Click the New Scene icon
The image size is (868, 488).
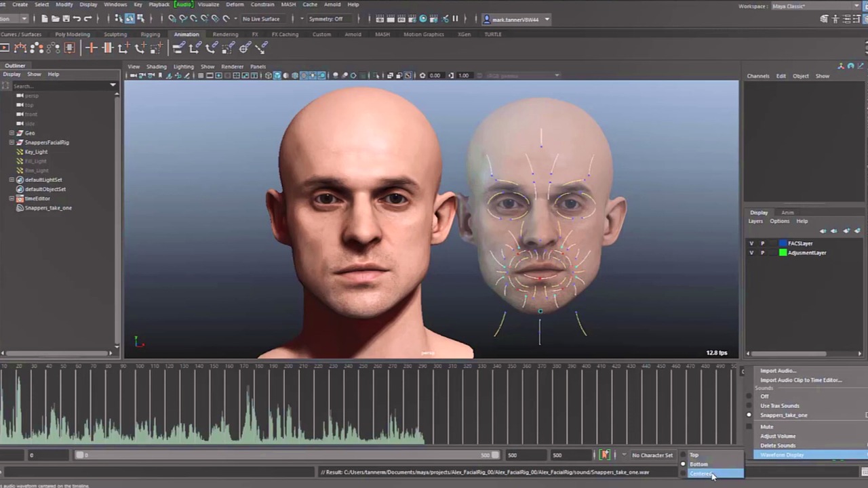tap(45, 19)
